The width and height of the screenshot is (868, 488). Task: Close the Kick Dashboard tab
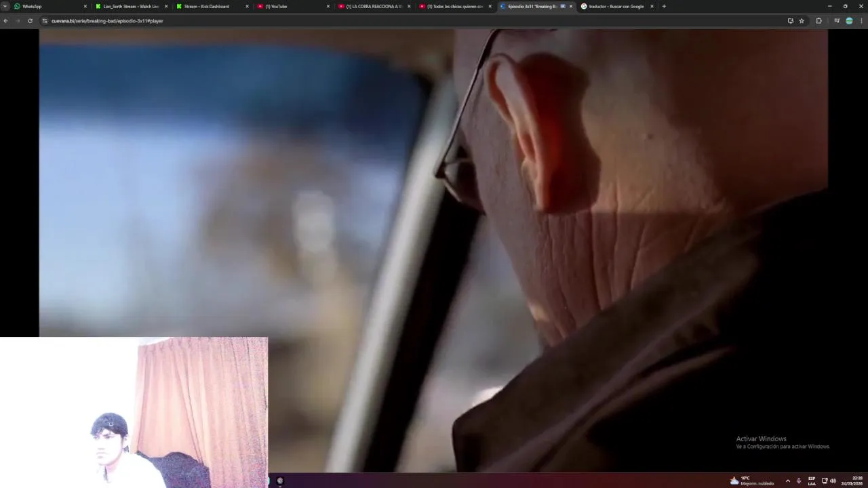[247, 6]
